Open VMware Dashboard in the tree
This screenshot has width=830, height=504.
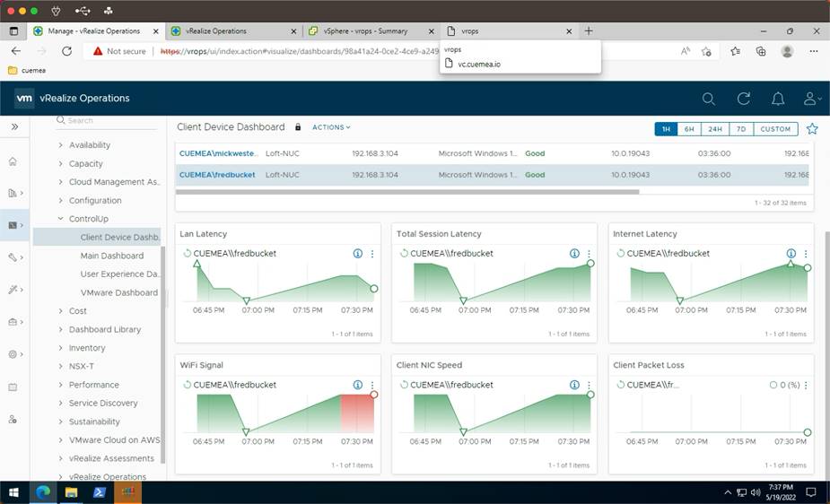pyautogui.click(x=119, y=292)
